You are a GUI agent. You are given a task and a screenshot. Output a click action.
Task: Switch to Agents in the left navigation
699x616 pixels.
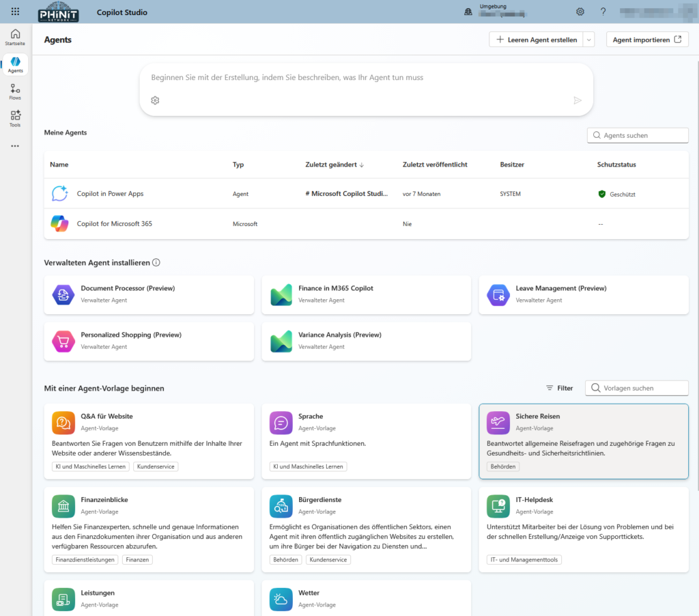point(15,64)
